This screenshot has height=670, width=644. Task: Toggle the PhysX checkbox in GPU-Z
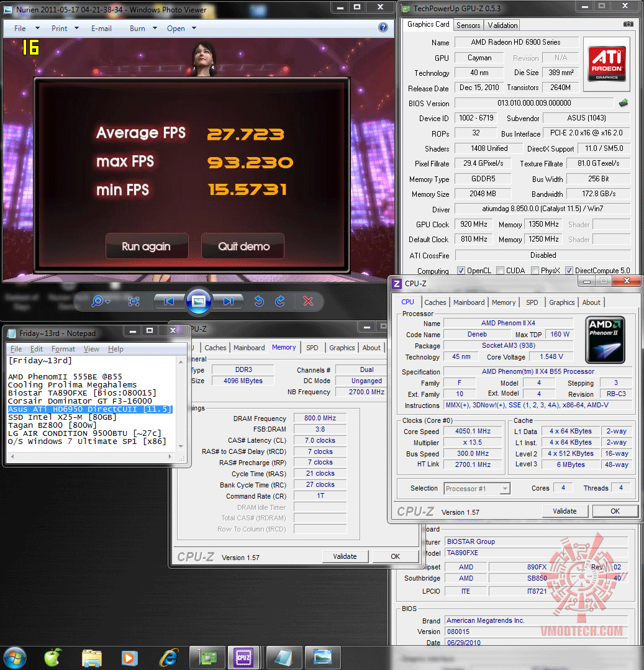point(535,271)
